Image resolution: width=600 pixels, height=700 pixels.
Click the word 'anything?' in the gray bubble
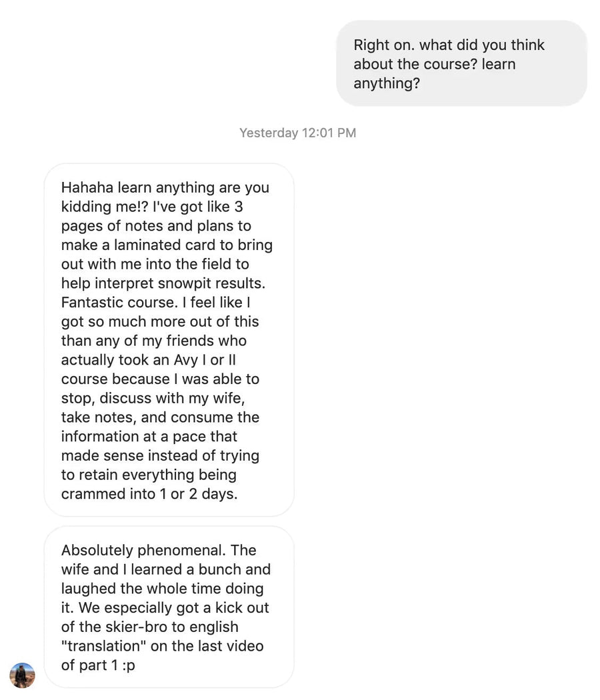[387, 83]
